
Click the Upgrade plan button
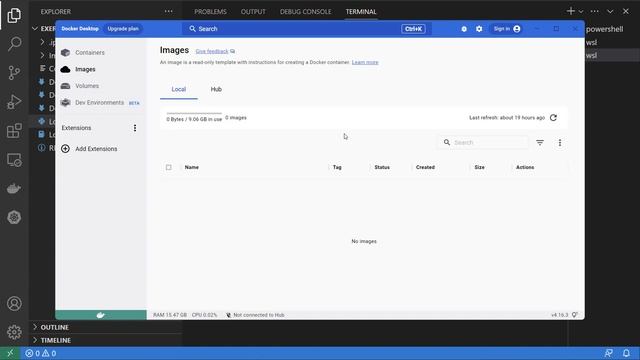point(123,29)
